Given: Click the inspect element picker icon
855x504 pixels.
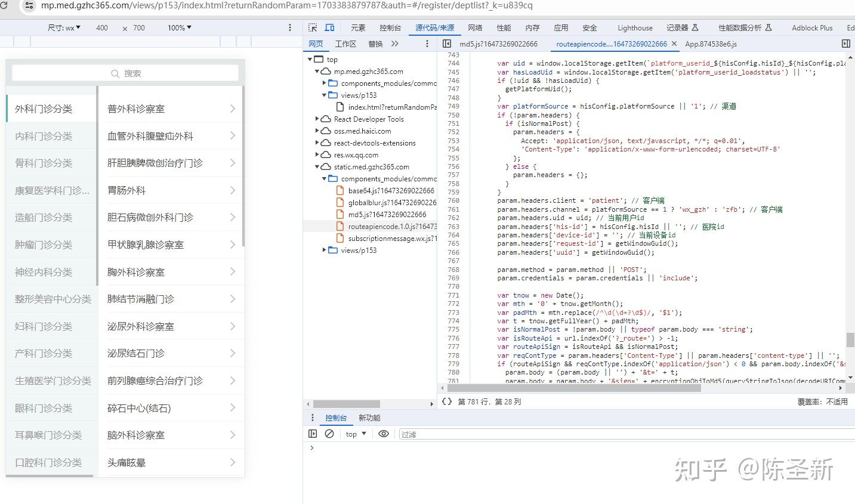Looking at the screenshot, I should (x=313, y=27).
